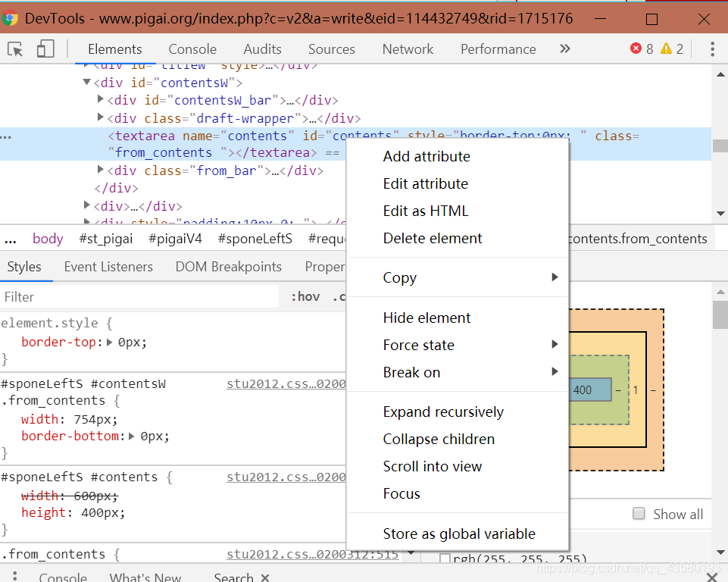
Task: Expand the border-bottom shorthand property
Action: point(131,436)
